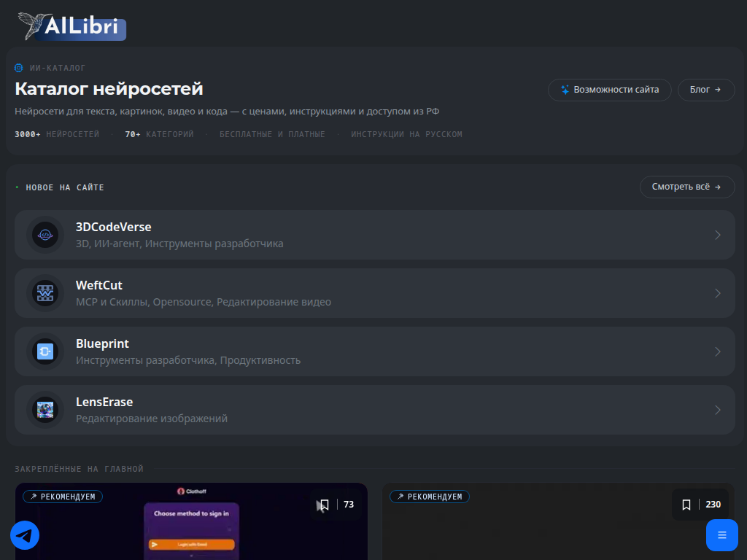This screenshot has height=560, width=747.
Task: Open the Telegram floating icon
Action: (x=25, y=535)
